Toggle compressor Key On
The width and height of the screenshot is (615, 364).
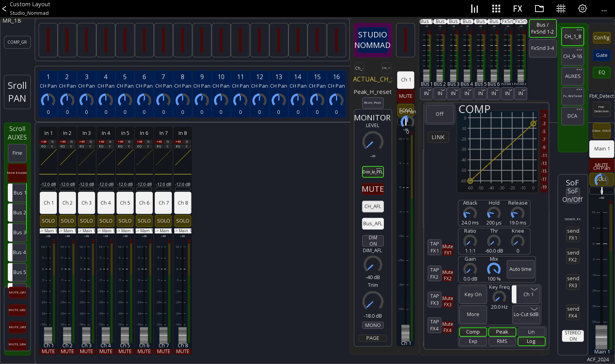[473, 295]
